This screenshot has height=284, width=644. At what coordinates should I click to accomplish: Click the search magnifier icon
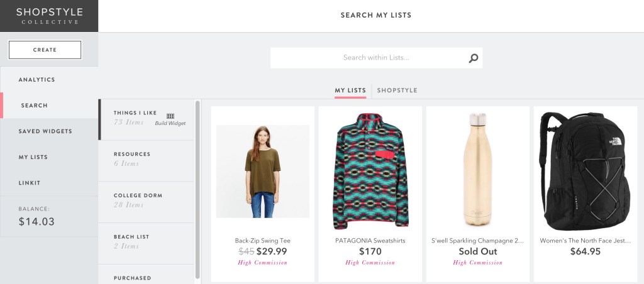(473, 58)
